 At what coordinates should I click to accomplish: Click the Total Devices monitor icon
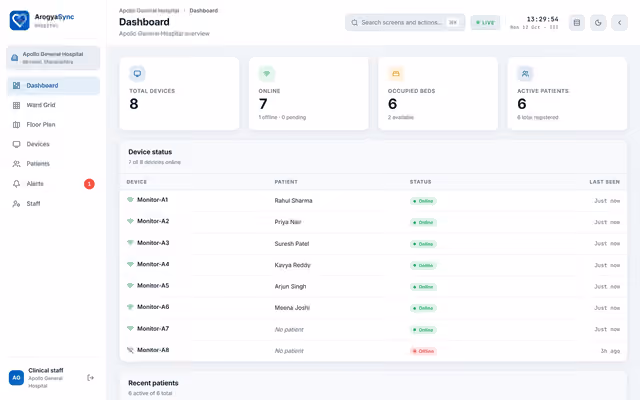tap(137, 74)
